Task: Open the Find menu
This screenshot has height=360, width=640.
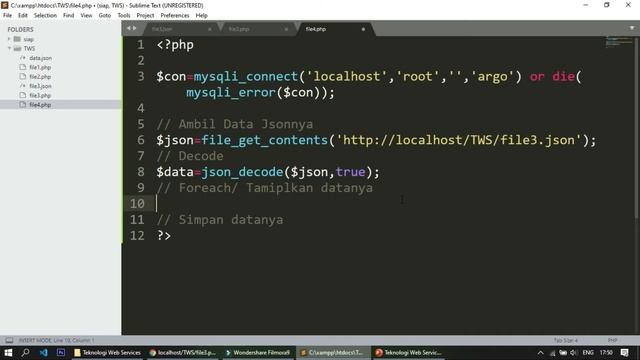Action: pyautogui.click(x=68, y=15)
